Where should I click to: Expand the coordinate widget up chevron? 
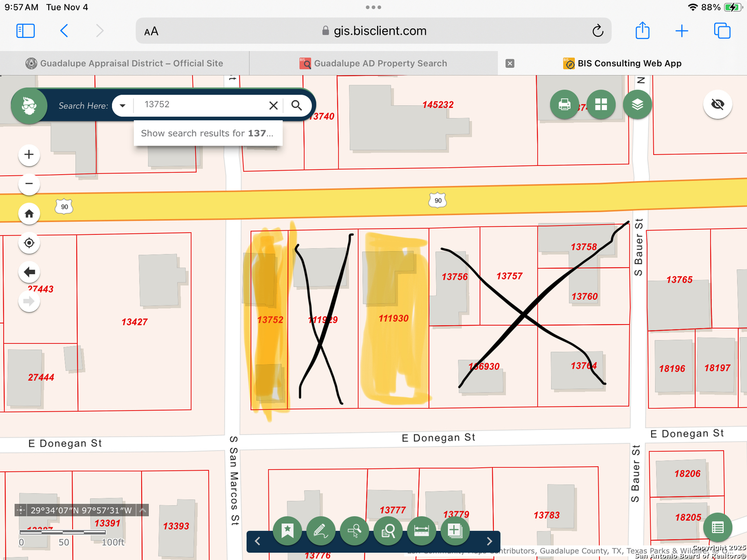click(143, 510)
